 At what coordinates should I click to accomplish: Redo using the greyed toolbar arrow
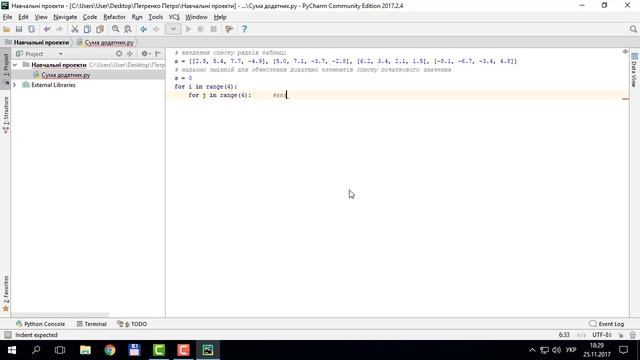coord(59,29)
